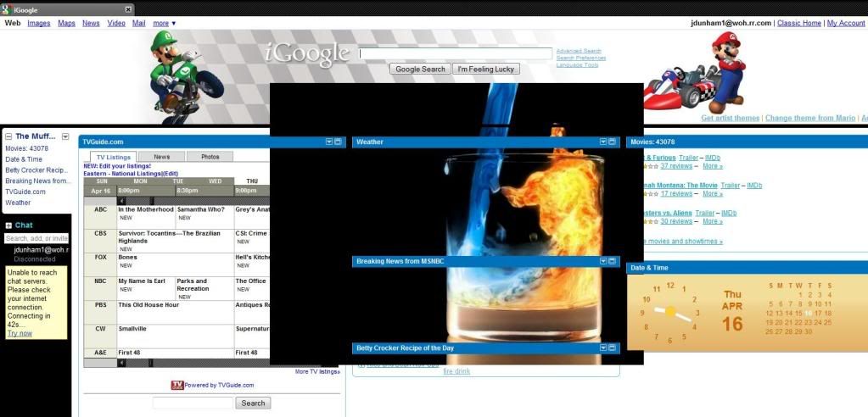Screen dimensions: 868x417
Task: Open 'More TV listings' link
Action: (317, 371)
